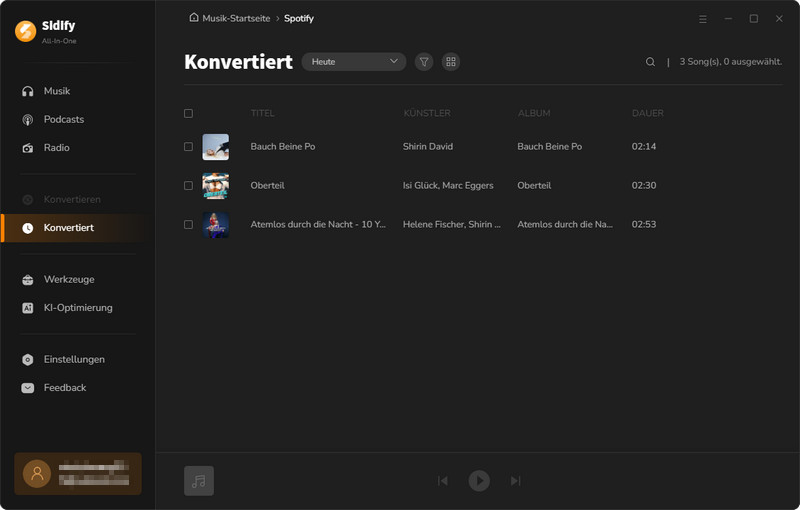Toggle the select-all checkbox in header

pyautogui.click(x=188, y=113)
